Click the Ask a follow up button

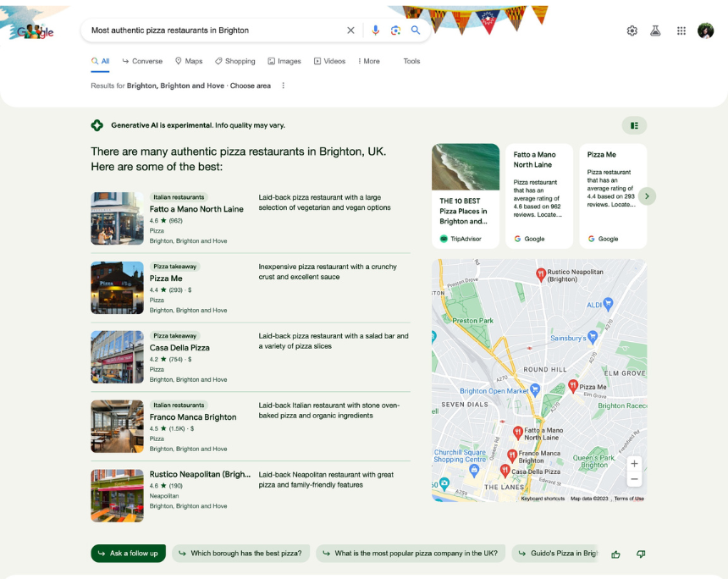[x=128, y=554]
